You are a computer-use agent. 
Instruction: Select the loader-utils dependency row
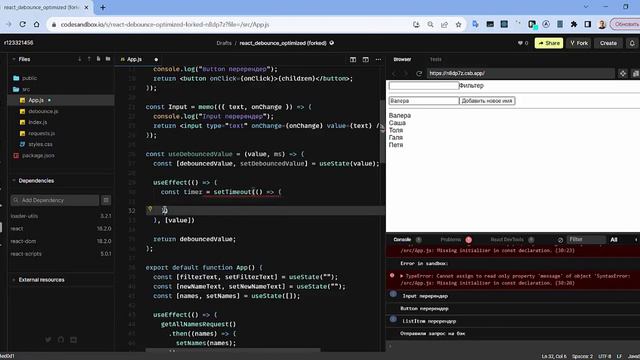coord(61,216)
